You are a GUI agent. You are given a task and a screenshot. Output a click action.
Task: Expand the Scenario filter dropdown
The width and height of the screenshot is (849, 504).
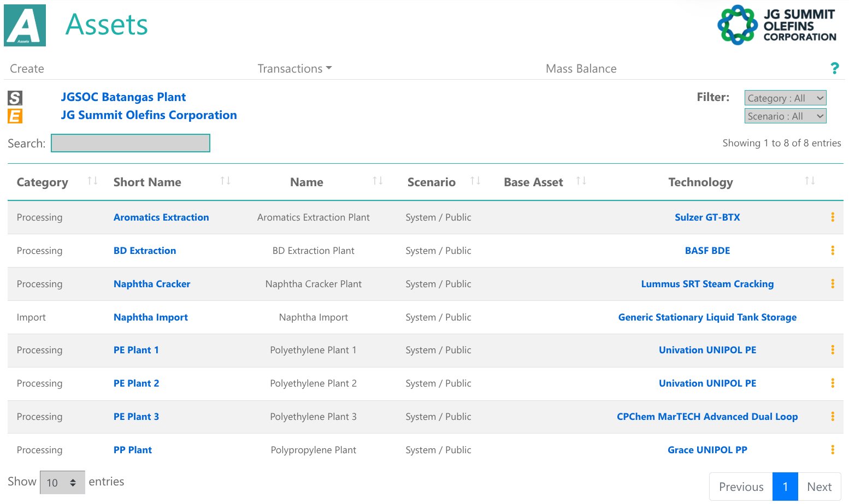(785, 116)
